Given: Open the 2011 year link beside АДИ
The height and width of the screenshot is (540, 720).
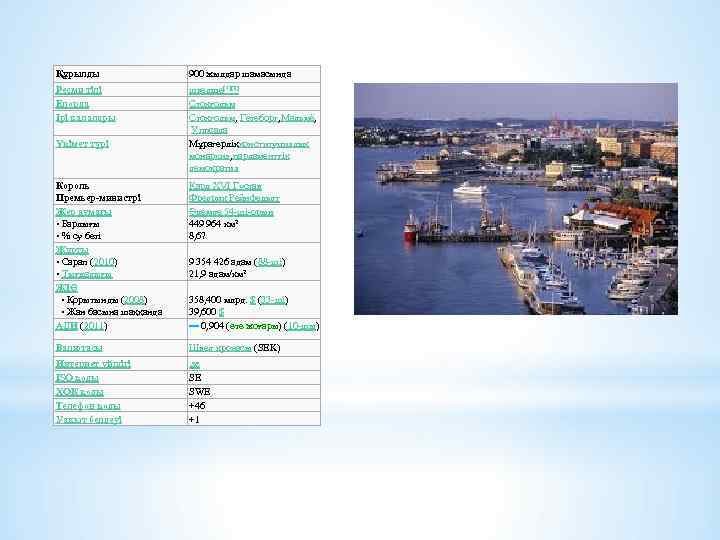Looking at the screenshot, I should [x=93, y=326].
